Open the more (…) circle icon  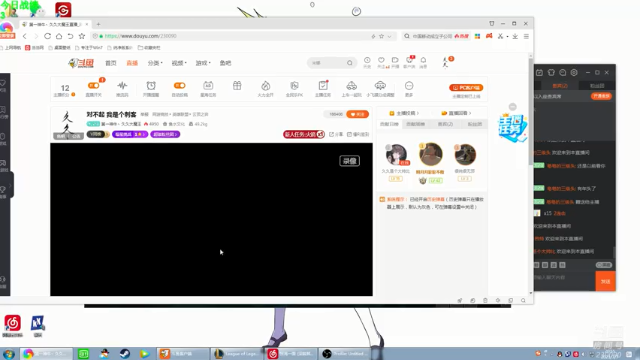[409, 86]
